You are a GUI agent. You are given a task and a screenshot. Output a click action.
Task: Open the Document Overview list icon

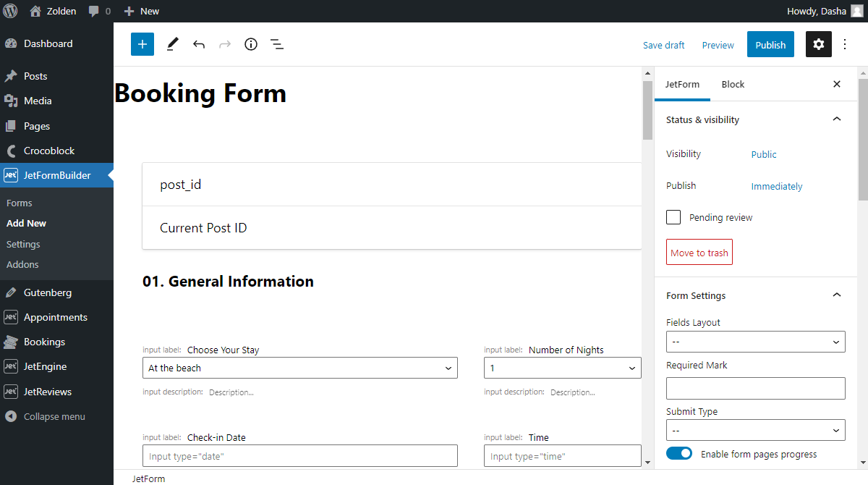tap(276, 44)
